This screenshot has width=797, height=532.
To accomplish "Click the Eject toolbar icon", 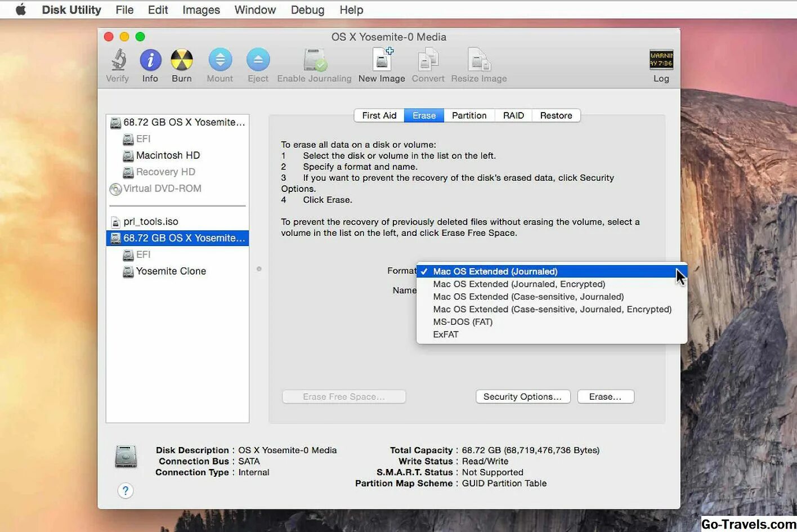I will [258, 60].
